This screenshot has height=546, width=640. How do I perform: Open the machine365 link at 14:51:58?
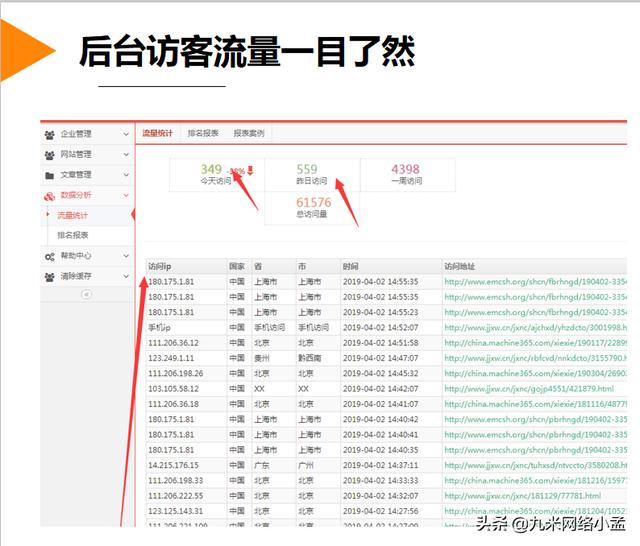(x=535, y=343)
